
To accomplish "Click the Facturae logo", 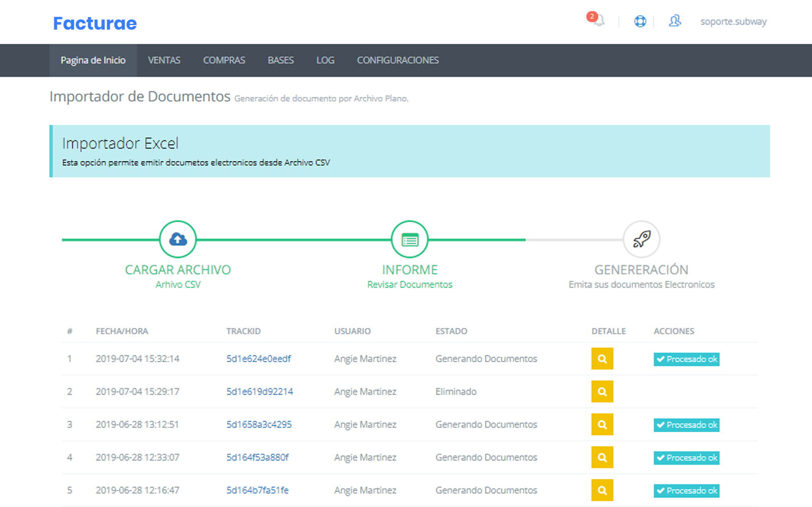I will (x=95, y=23).
